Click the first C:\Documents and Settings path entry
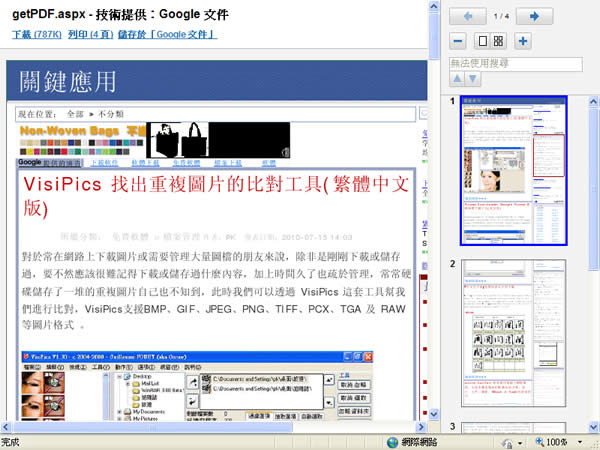 point(255,379)
